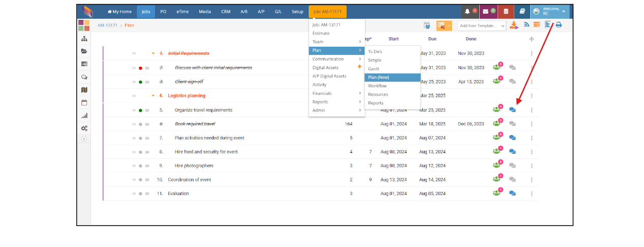The height and width of the screenshot is (247, 644).
Task: Open card list icon in left sidebar
Action: coord(84,64)
